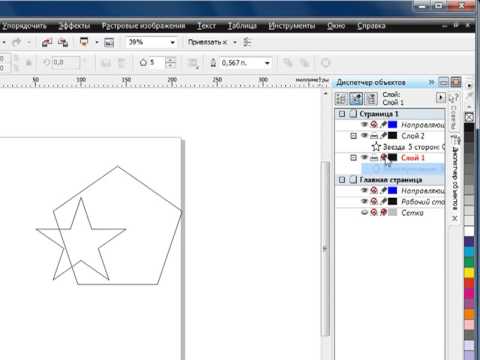The image size is (480, 360).
Task: Open the application launcher icon
Action: coord(84,42)
